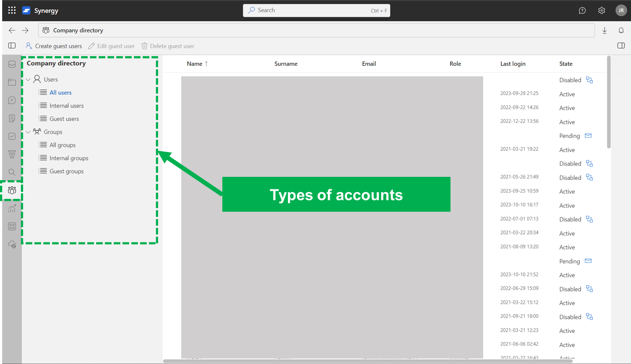Click the Company directory address bar
Image resolution: width=631 pixels, height=364 pixels.
[x=316, y=30]
